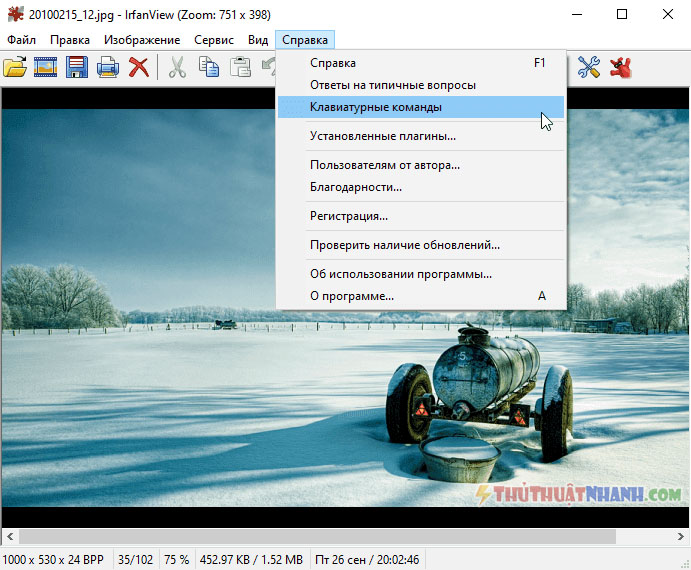This screenshot has height=570, width=691.
Task: Open Установленные плагины... entry
Action: coord(421,136)
